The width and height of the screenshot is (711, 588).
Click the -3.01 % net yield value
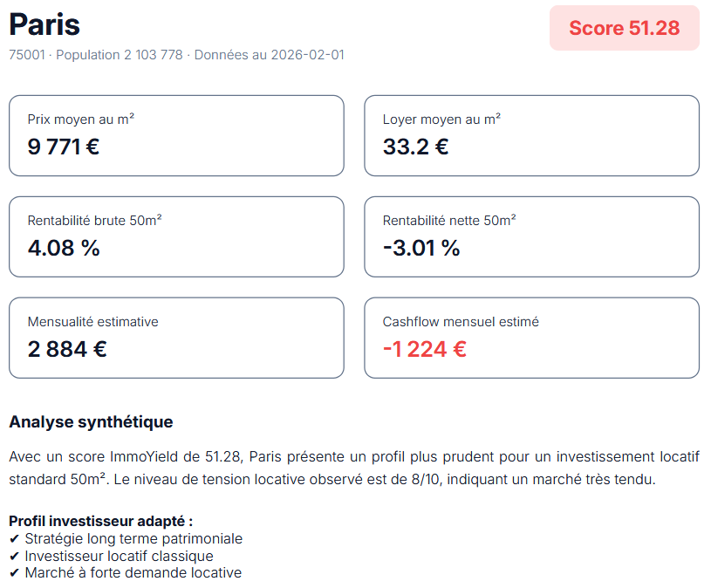pyautogui.click(x=421, y=248)
